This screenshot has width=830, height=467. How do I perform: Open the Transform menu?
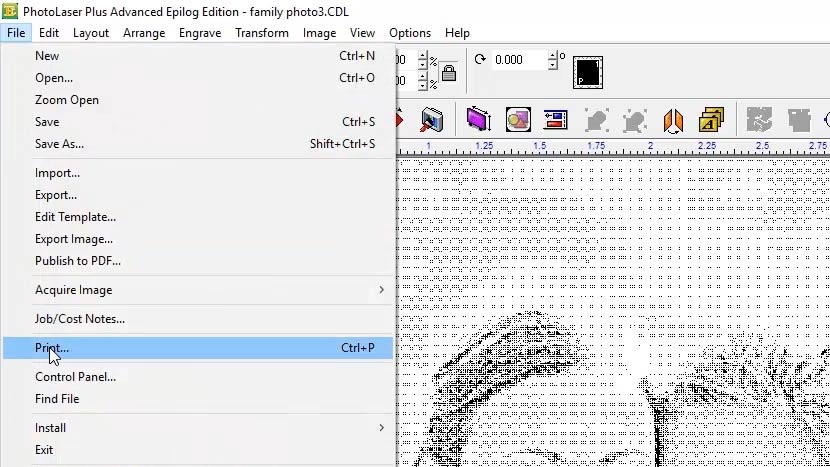coord(262,33)
